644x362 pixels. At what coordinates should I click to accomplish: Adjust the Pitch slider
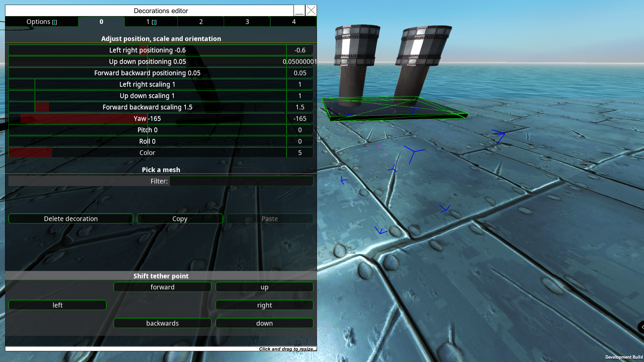coord(147,130)
